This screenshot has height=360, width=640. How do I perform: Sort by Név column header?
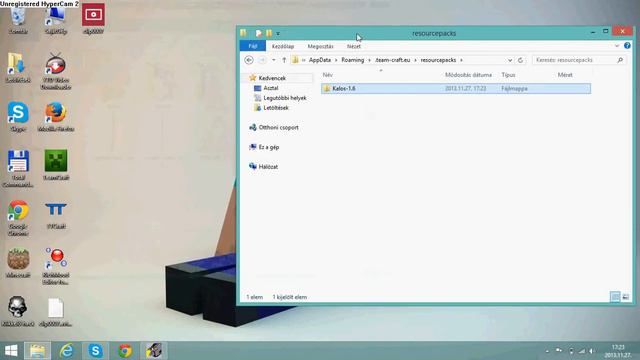point(327,75)
